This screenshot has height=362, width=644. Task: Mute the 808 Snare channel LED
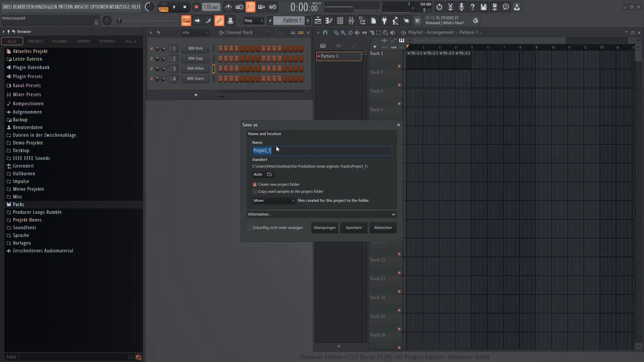(151, 79)
